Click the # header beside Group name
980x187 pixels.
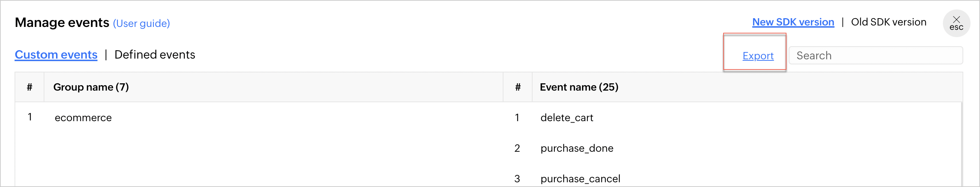(29, 87)
